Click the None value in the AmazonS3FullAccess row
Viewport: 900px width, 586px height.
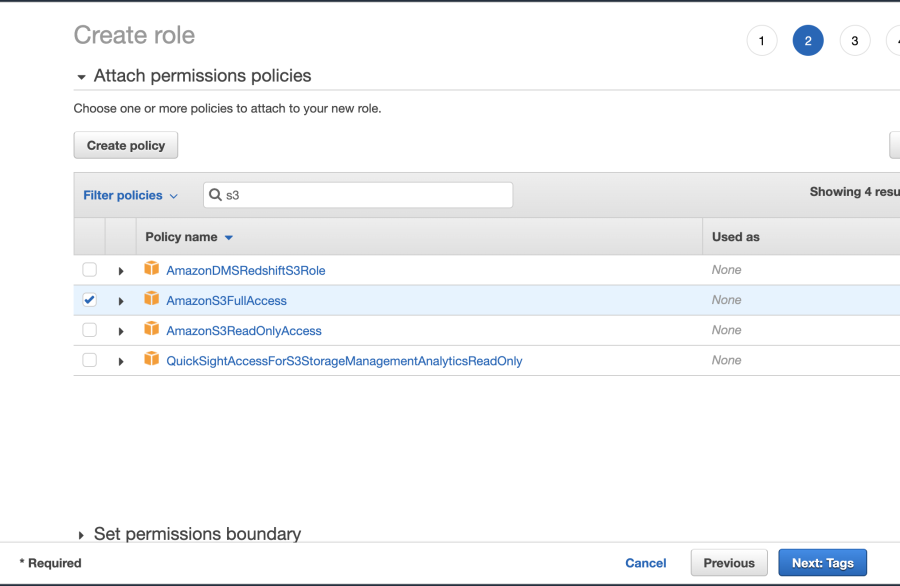point(727,300)
